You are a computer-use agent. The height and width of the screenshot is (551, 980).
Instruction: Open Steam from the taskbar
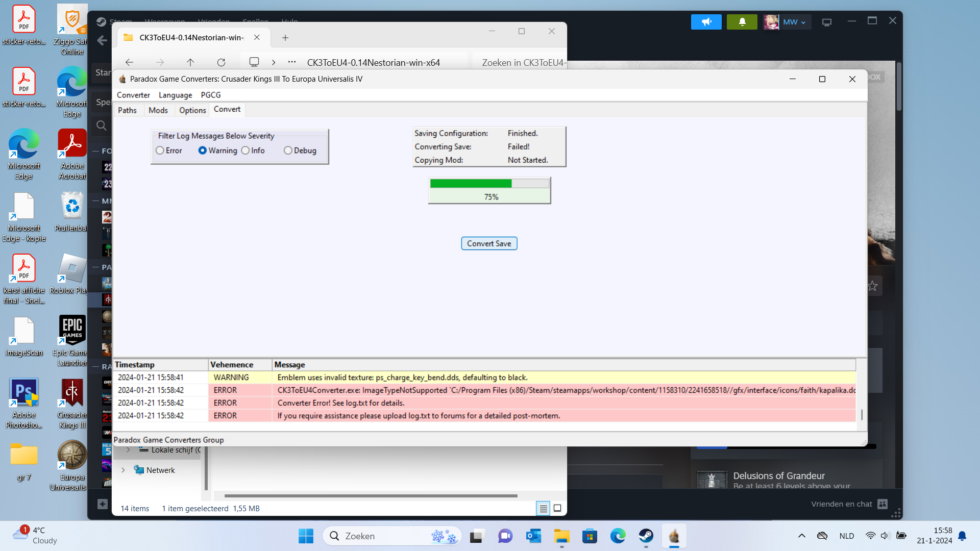(646, 536)
